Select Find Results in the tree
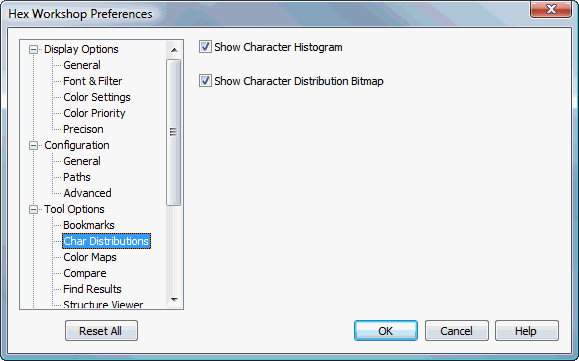This screenshot has width=579, height=361. (92, 289)
